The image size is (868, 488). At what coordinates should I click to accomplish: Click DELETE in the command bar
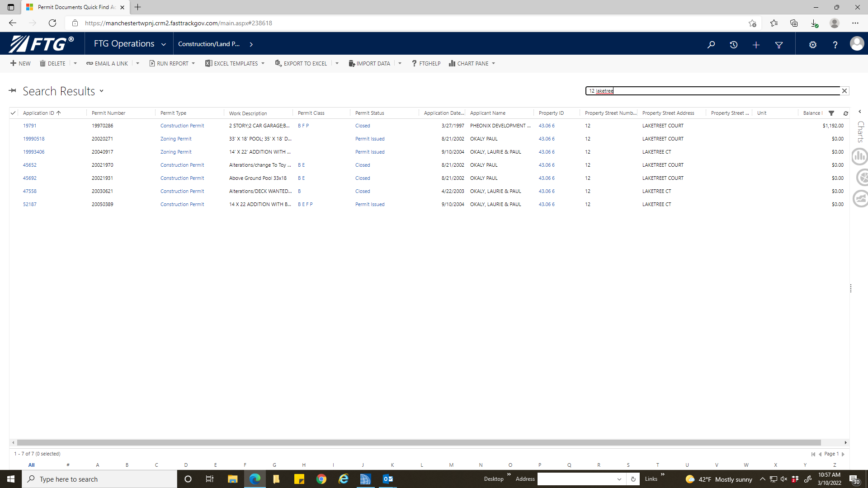tap(52, 64)
